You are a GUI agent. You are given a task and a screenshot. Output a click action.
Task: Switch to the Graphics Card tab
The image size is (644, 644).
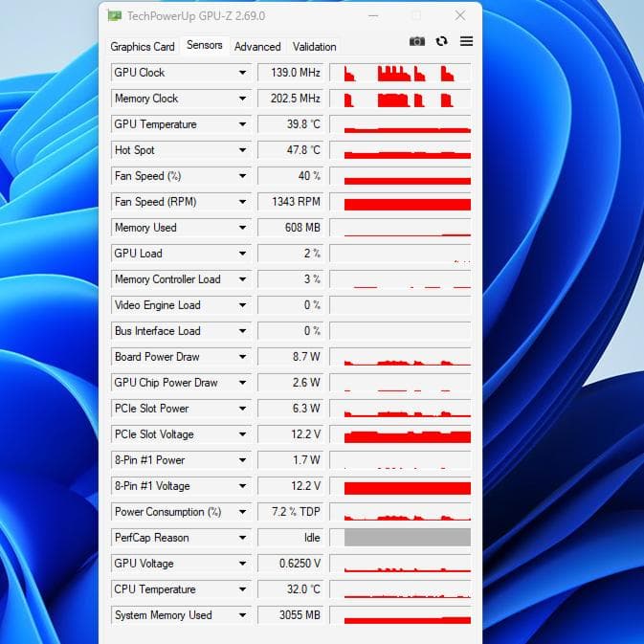tap(143, 47)
